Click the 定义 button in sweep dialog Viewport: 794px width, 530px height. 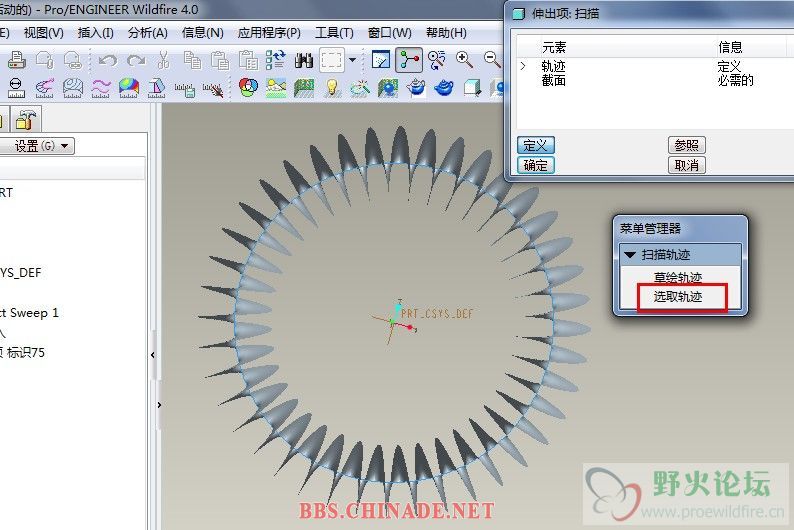pyautogui.click(x=536, y=146)
